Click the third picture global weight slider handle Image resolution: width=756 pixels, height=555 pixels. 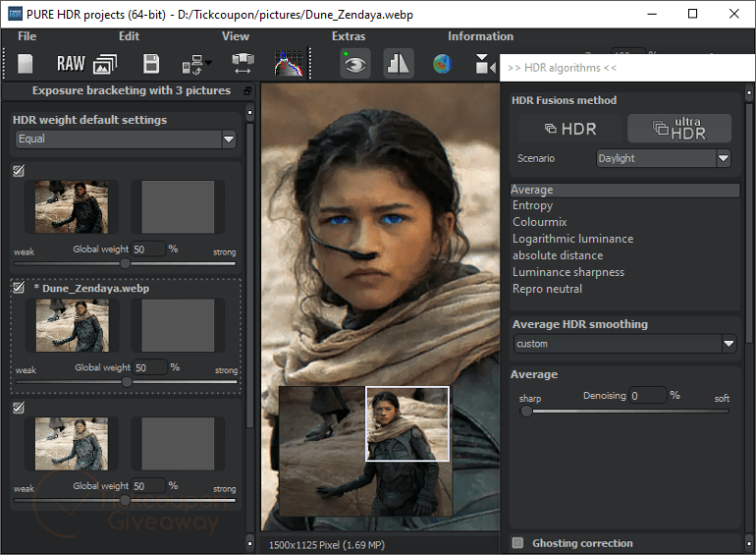125,501
